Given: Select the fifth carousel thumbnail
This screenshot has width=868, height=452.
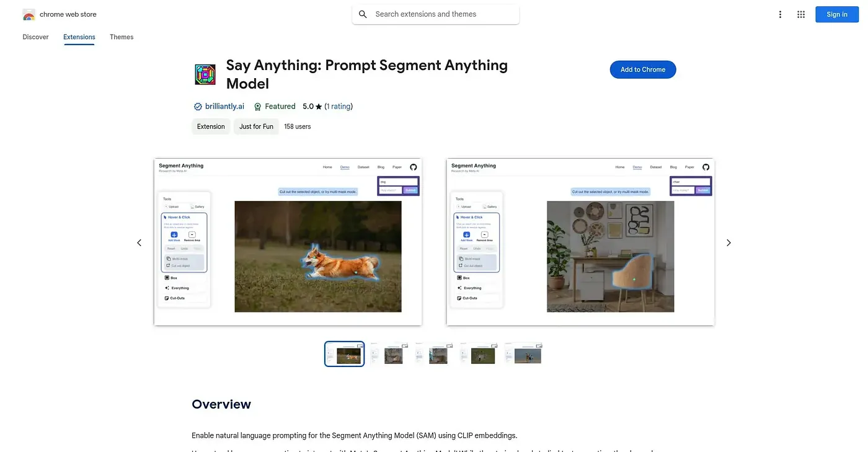Looking at the screenshot, I should pos(523,354).
